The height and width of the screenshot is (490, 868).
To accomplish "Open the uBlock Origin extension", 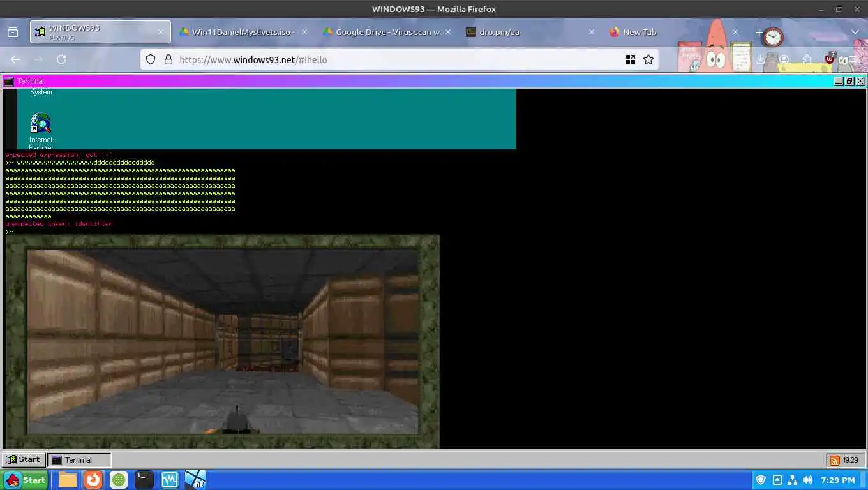I will [x=830, y=59].
